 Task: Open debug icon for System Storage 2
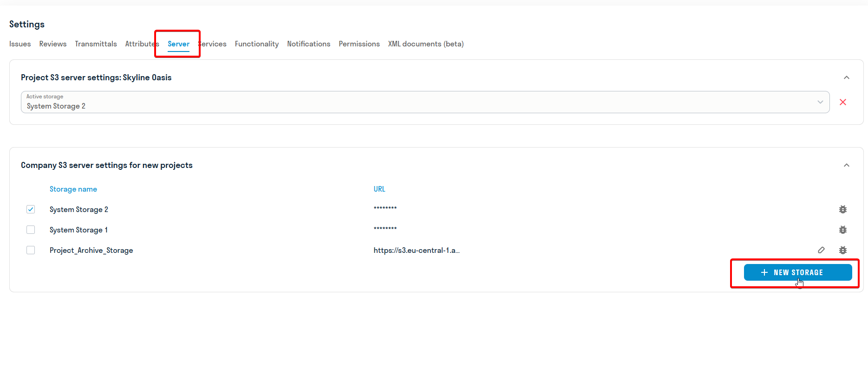tap(843, 209)
